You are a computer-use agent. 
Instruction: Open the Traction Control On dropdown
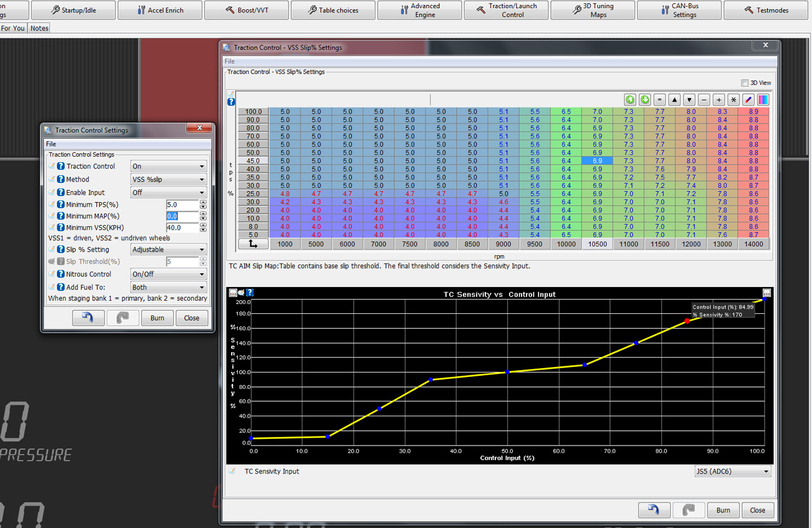click(169, 167)
